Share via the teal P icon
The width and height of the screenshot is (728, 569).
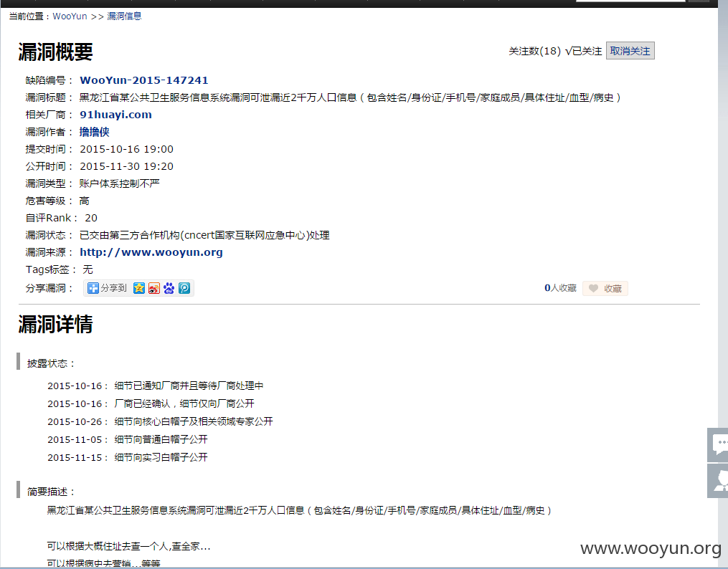click(x=184, y=289)
